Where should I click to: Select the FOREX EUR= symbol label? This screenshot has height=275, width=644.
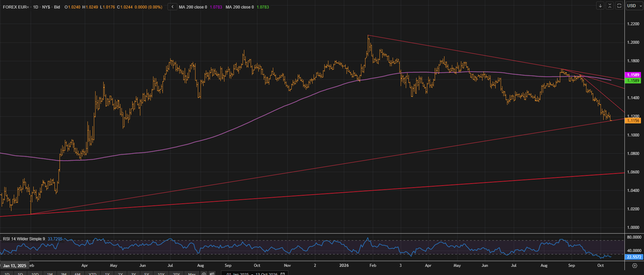coord(15,8)
